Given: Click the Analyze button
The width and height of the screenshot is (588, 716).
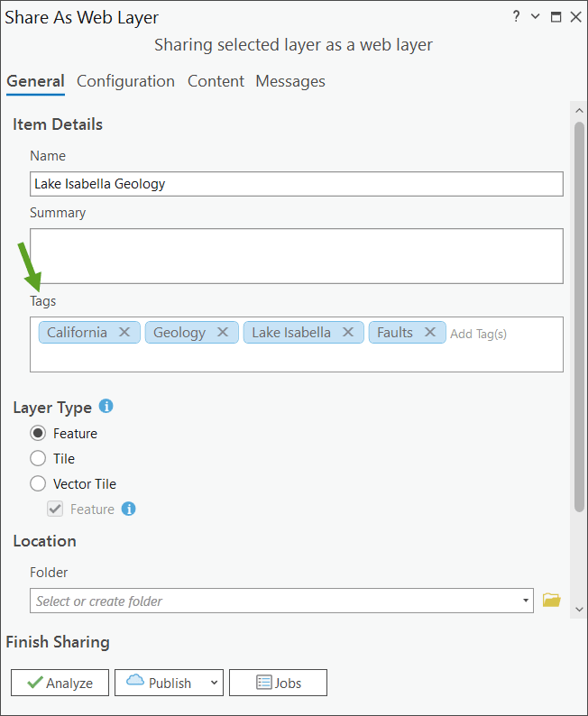Looking at the screenshot, I should pyautogui.click(x=60, y=683).
